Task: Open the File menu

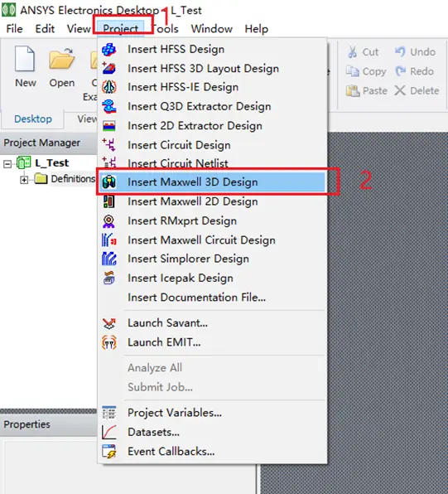Action: (x=14, y=29)
